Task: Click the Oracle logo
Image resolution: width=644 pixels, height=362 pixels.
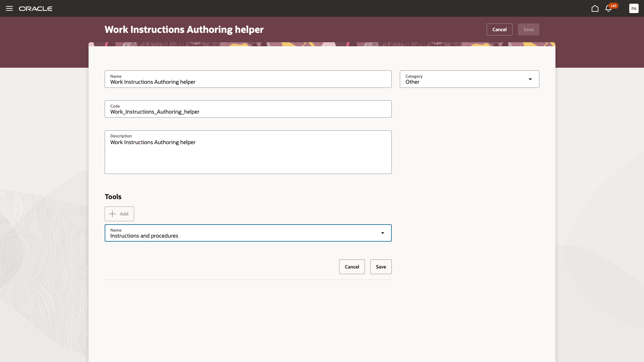Action: tap(36, 8)
